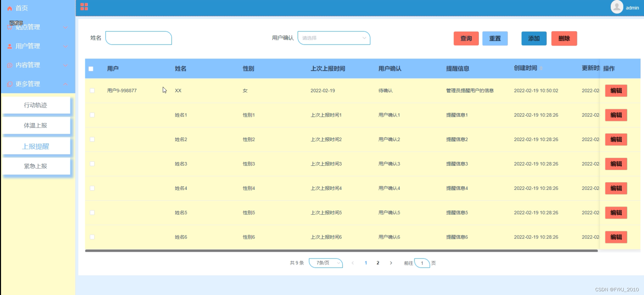644x295 pixels.
Task: Go to the previous page arrow
Action: [353, 263]
